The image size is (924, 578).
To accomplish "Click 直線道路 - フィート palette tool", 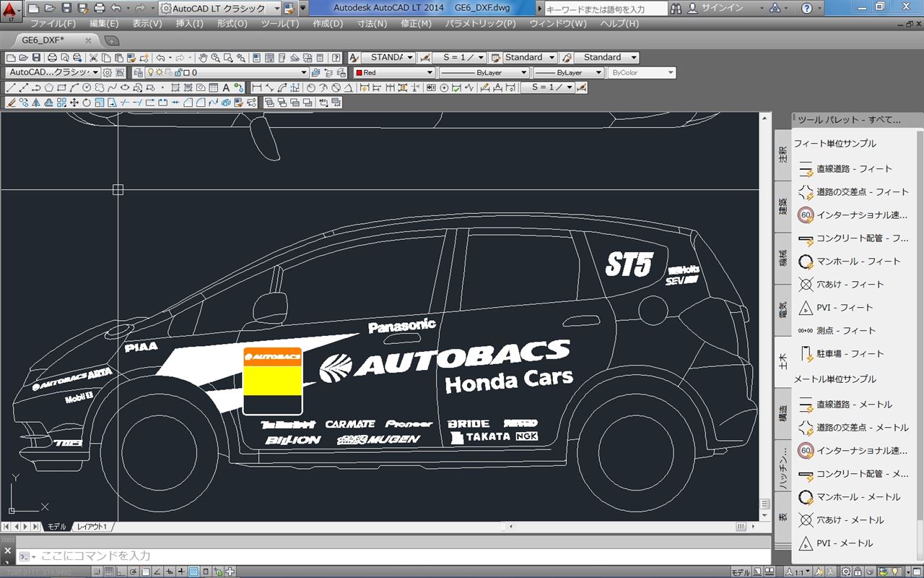I will pos(846,168).
